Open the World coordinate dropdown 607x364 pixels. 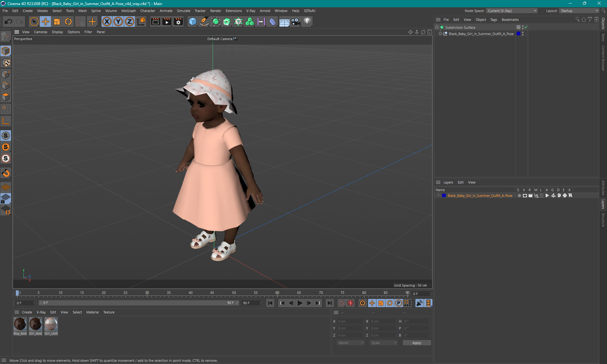click(351, 343)
